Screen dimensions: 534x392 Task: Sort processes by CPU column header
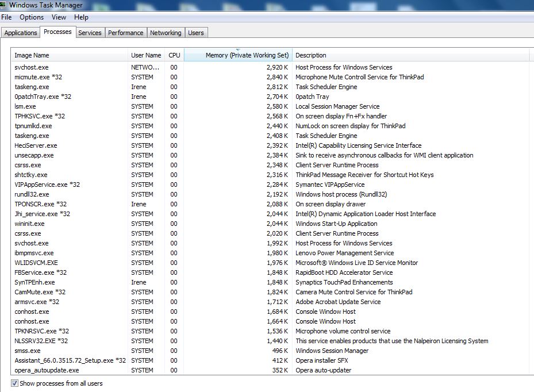pos(174,55)
